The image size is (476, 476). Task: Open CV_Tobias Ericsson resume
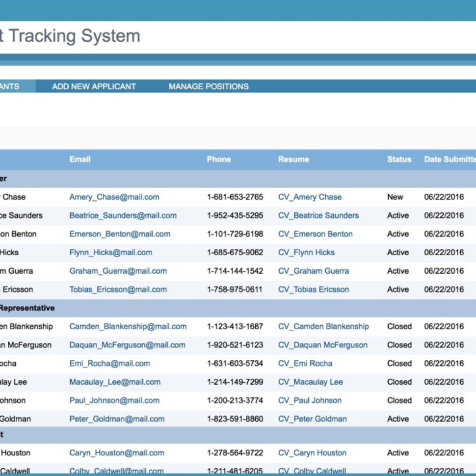click(x=313, y=290)
